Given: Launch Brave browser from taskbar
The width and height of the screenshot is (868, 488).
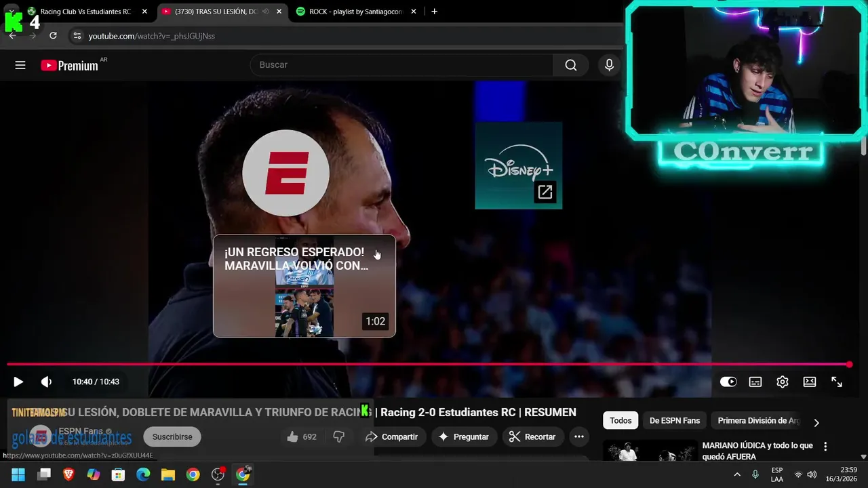Looking at the screenshot, I should (x=68, y=474).
